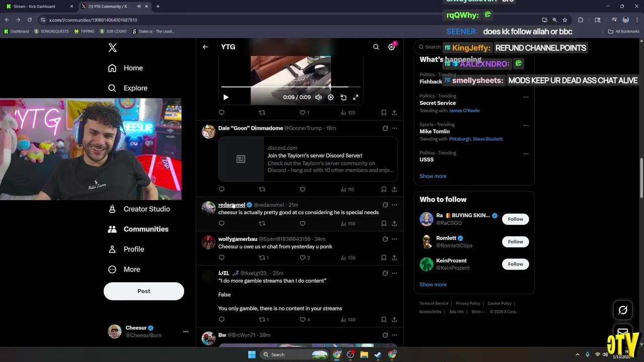Share redanemel's post
The image size is (644, 362).
point(394,223)
